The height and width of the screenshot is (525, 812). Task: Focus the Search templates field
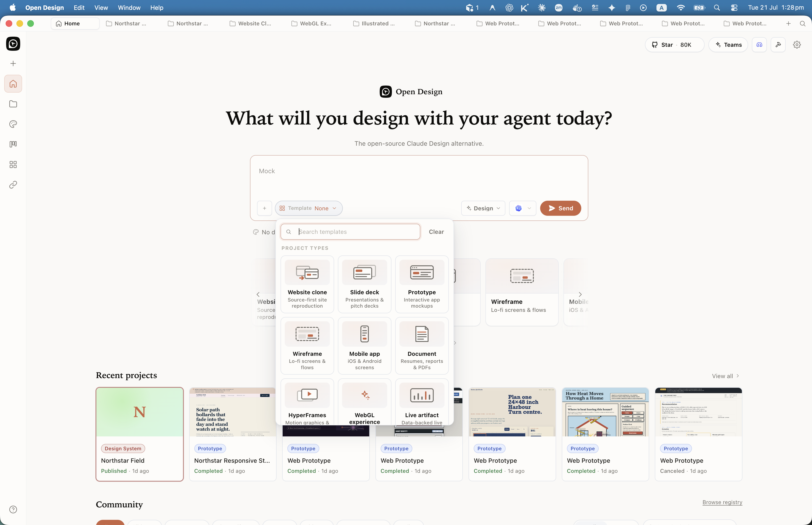tap(350, 232)
